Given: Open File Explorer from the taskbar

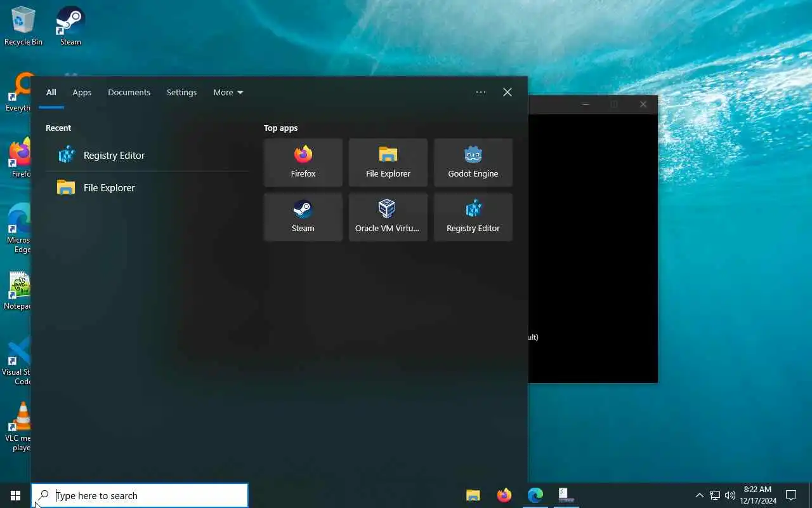Looking at the screenshot, I should (x=473, y=495).
